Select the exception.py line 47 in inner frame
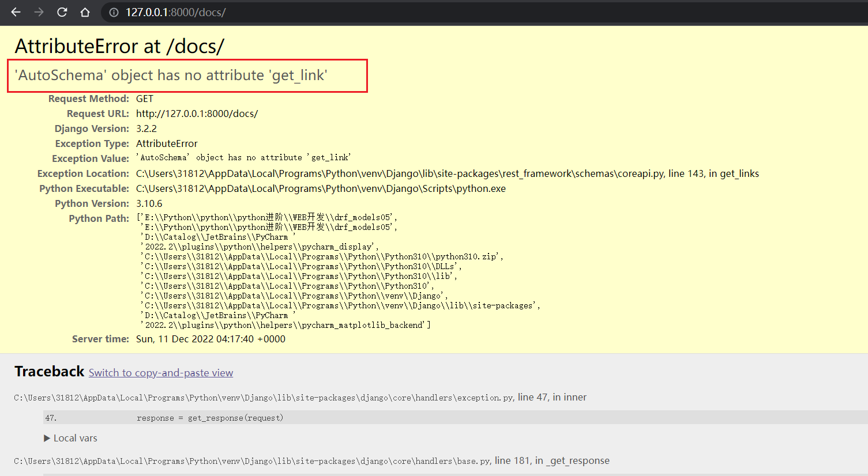Screen dimensions: 868x476 (300, 397)
